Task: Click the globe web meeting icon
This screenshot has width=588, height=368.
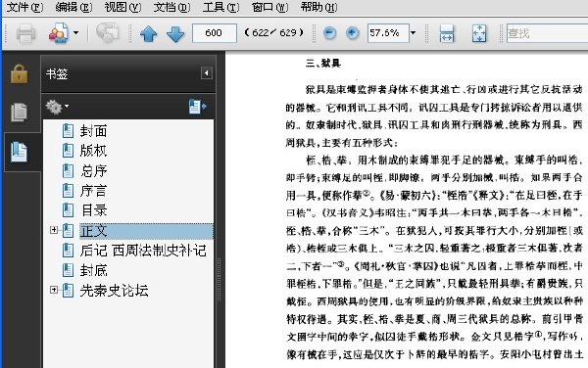Action: 107,32
